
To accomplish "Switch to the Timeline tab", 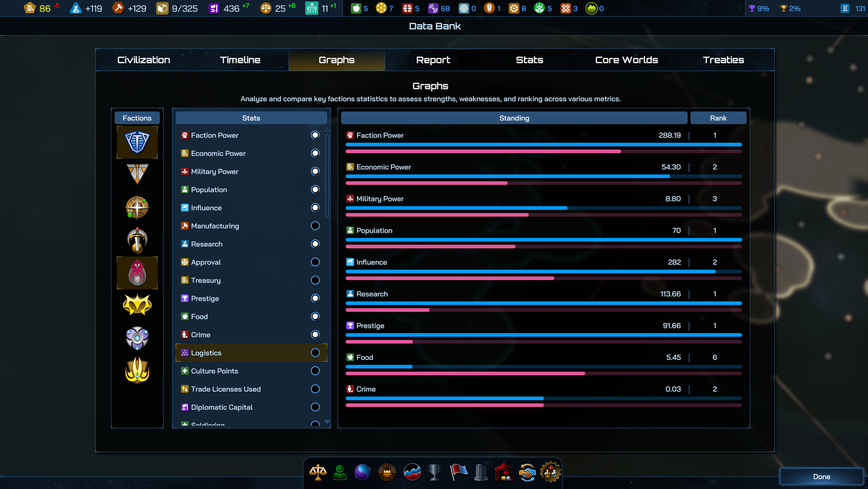I will point(240,60).
